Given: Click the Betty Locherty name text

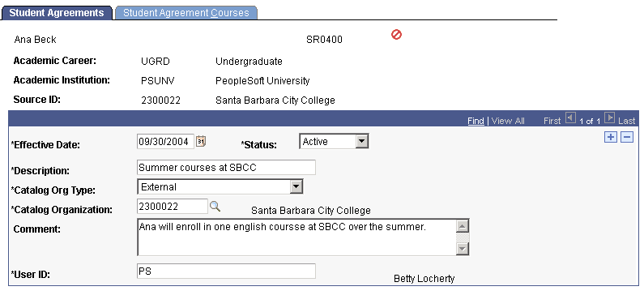Looking at the screenshot, I should click(424, 279).
